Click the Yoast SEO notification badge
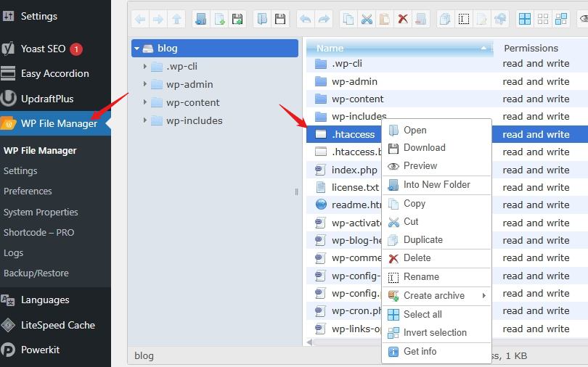Viewport: 588px width, 367px height. coord(76,49)
